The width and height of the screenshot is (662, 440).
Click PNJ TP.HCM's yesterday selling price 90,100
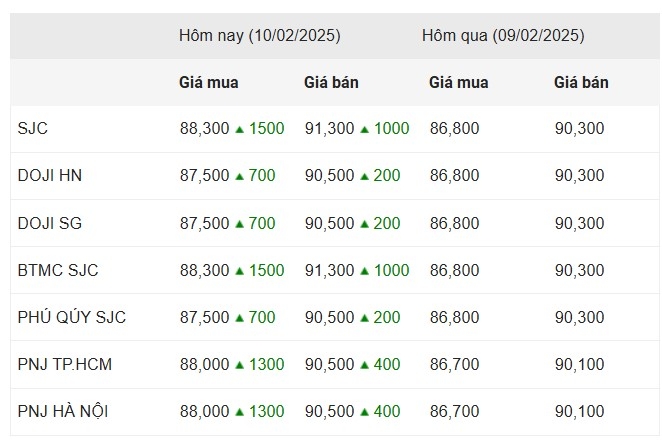[579, 364]
